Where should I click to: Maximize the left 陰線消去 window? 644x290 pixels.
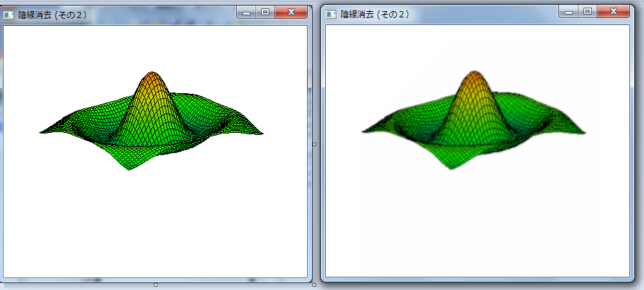(x=265, y=13)
